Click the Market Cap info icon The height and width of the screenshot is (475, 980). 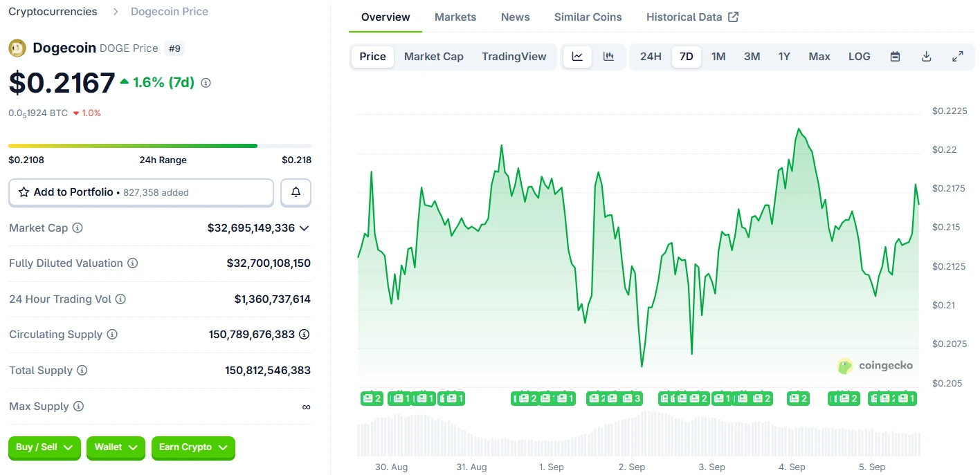tap(75, 227)
